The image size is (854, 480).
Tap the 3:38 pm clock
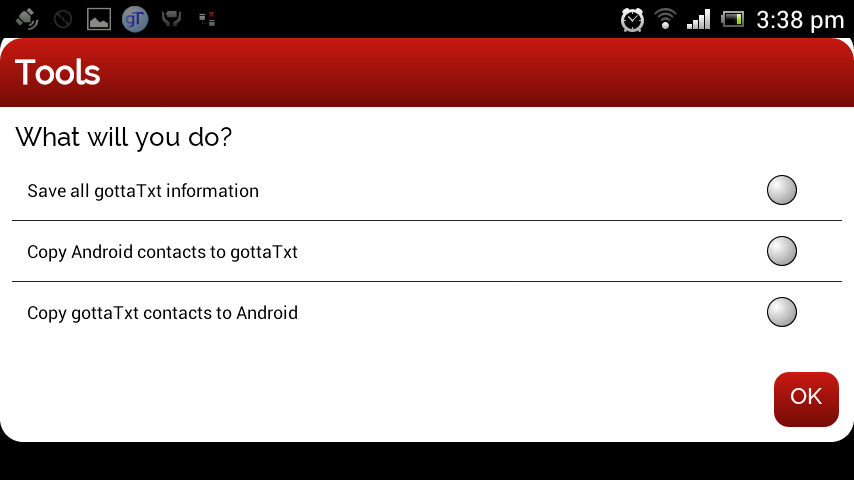coord(800,21)
